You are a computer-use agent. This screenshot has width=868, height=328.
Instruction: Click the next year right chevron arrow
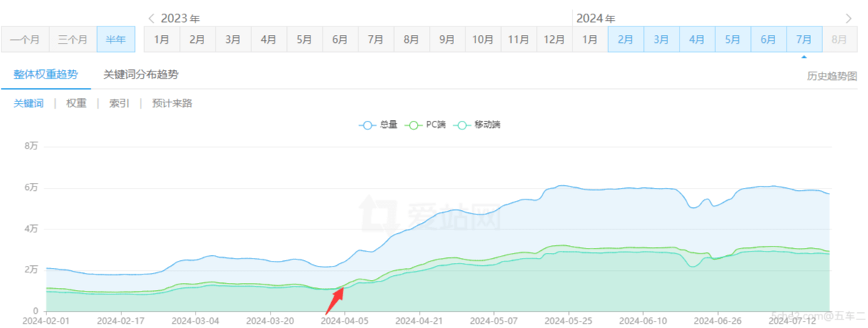(848, 19)
